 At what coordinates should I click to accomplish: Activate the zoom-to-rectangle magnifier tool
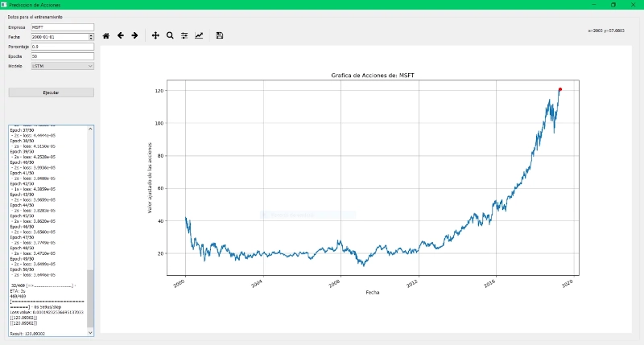click(x=170, y=35)
